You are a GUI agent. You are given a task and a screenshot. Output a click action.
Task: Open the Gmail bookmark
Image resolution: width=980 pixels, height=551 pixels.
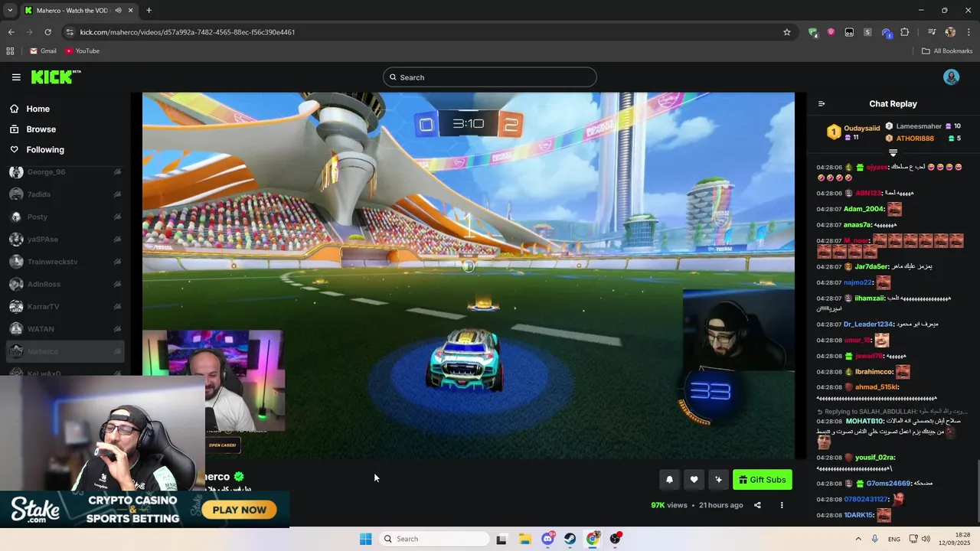[43, 51]
